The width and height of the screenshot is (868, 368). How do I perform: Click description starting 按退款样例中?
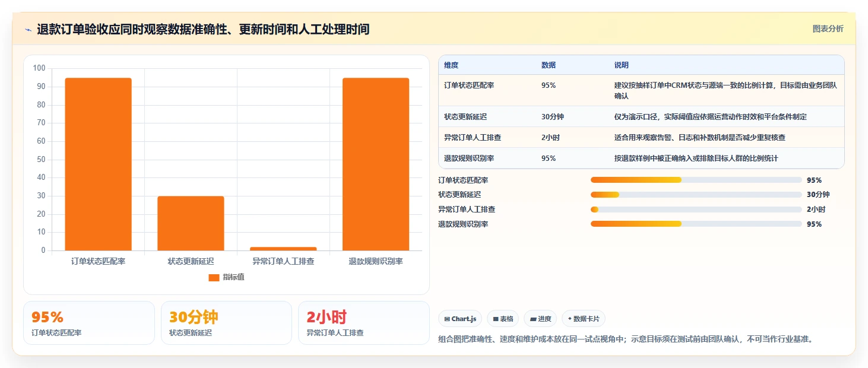point(696,158)
